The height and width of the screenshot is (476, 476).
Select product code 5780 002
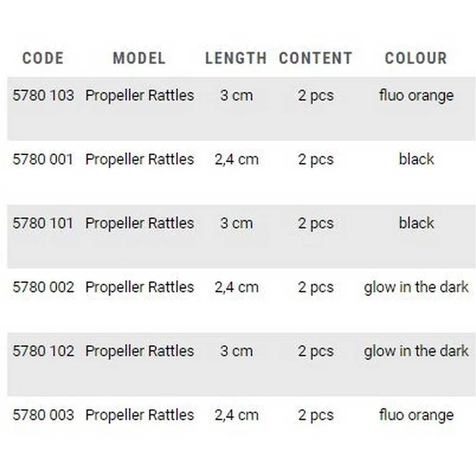tap(43, 287)
